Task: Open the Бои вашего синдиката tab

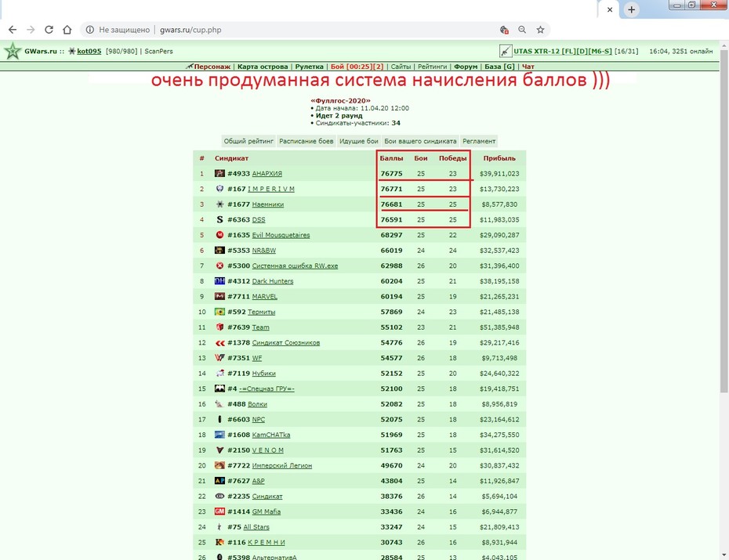Action: coord(420,141)
